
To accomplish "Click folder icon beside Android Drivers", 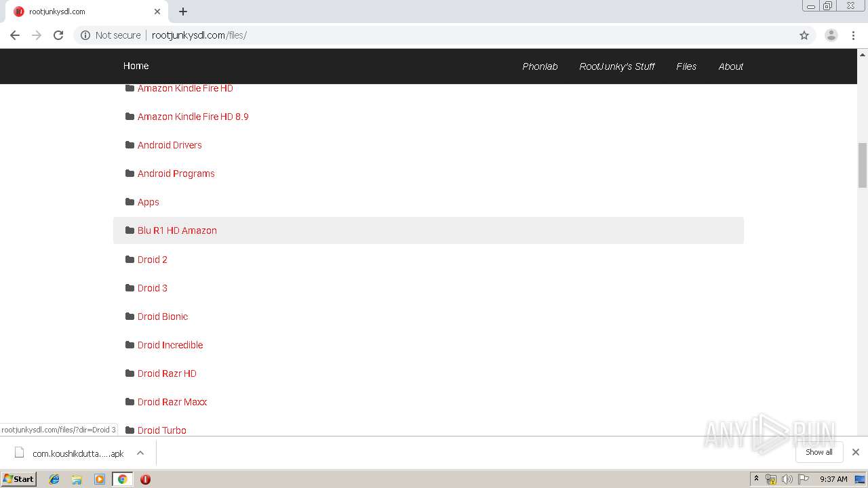I will (130, 145).
